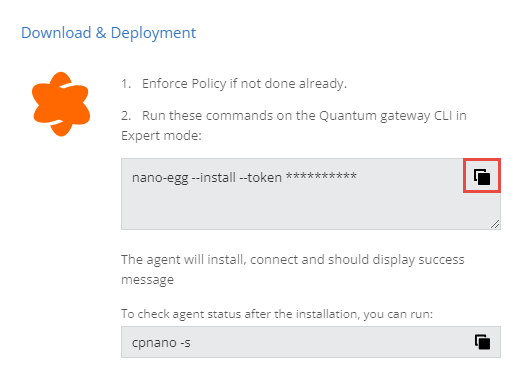Image resolution: width=517 pixels, height=385 pixels.
Task: Open the Download & Deployment heading
Action: (108, 33)
